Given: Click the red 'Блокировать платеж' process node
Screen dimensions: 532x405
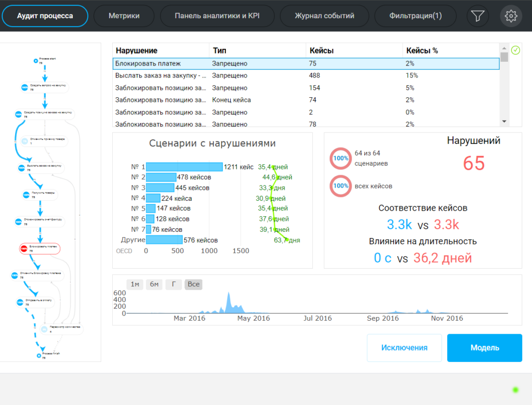Looking at the screenshot, I should [40, 249].
